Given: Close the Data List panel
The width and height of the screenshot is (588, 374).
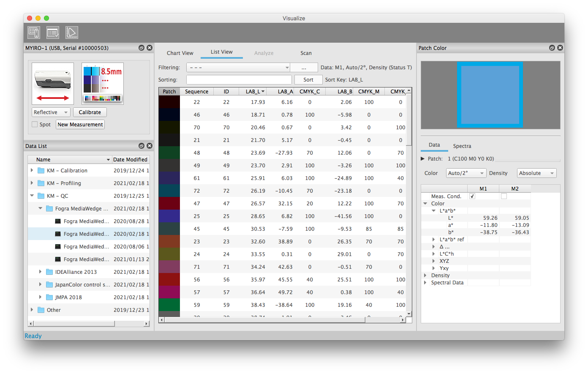Looking at the screenshot, I should [150, 146].
